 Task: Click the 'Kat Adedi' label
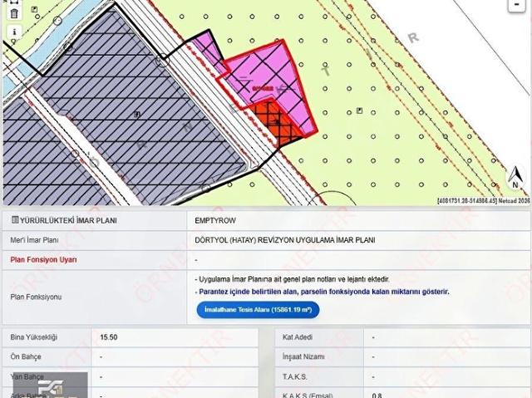point(298,337)
